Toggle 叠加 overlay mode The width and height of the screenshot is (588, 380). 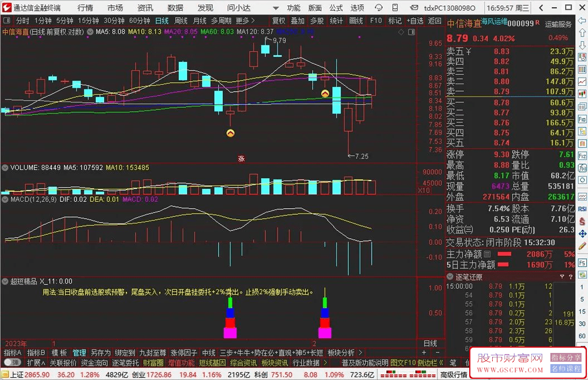click(x=298, y=21)
